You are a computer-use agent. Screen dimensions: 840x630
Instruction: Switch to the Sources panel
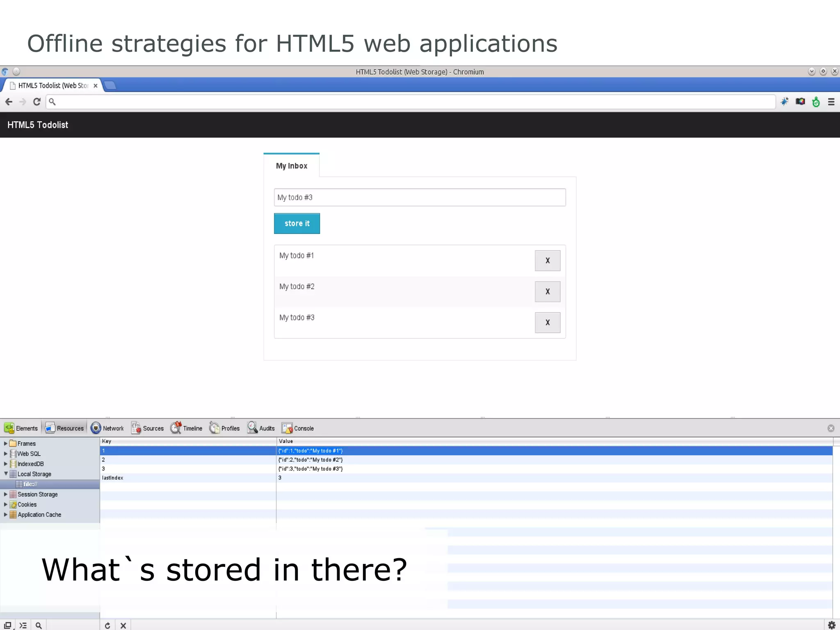click(x=148, y=428)
